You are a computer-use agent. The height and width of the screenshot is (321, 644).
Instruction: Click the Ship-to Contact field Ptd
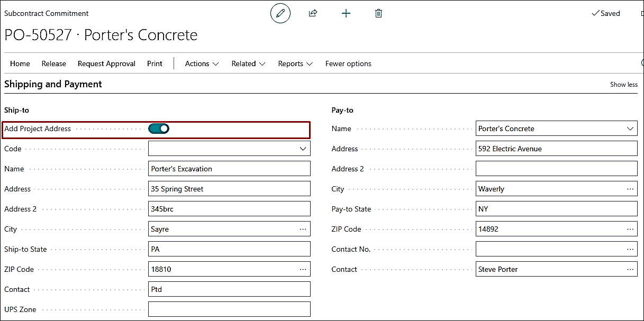coord(229,289)
